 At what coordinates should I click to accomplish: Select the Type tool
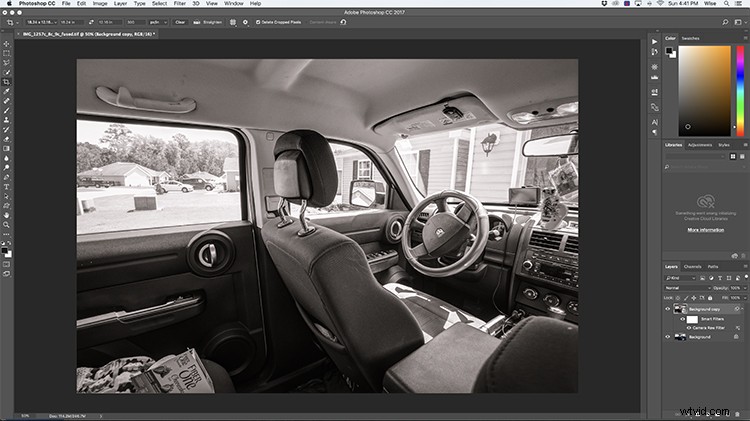[7, 186]
